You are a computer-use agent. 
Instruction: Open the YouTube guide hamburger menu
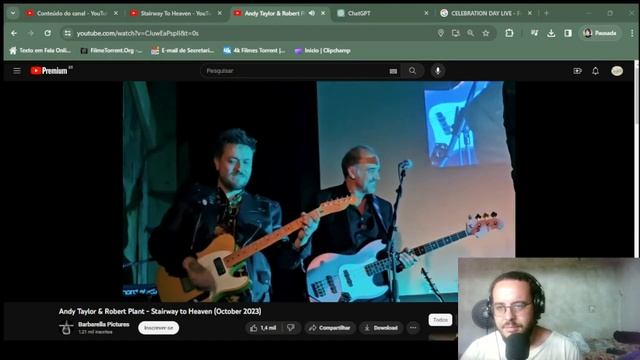pos(17,71)
